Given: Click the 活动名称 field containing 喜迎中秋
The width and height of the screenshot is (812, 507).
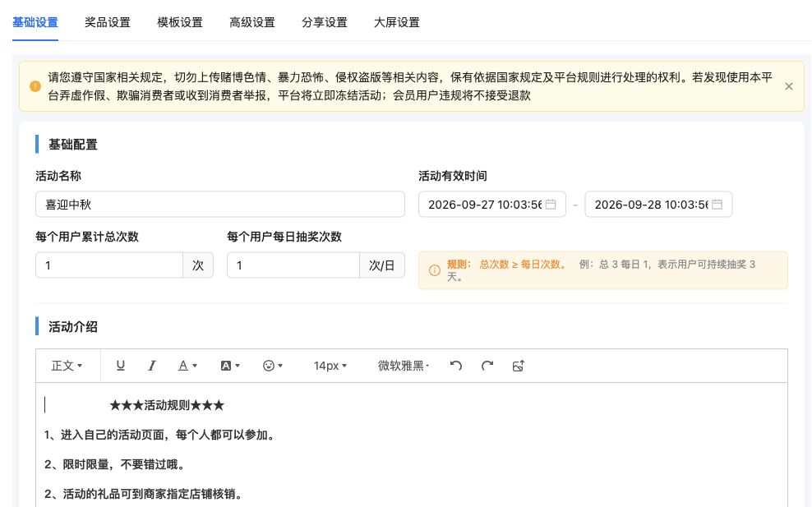Looking at the screenshot, I should click(220, 205).
